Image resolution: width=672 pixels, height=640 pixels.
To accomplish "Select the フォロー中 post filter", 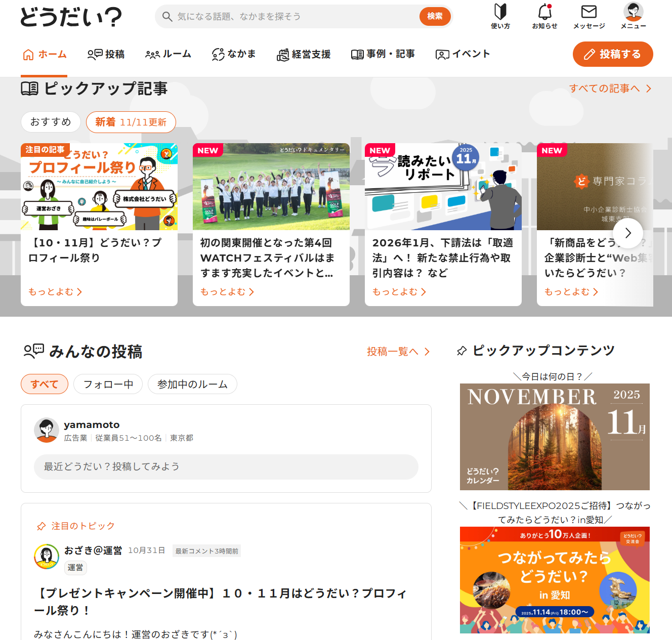I will click(x=108, y=384).
